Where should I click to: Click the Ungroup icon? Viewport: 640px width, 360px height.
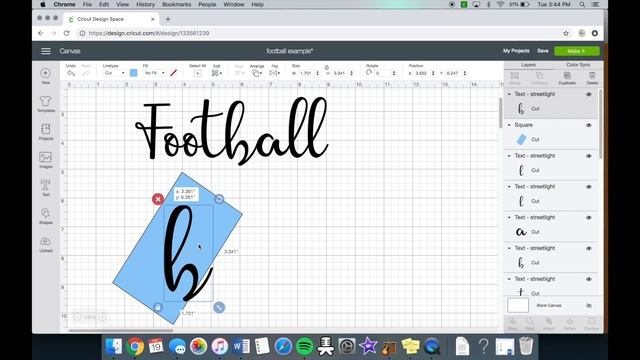click(540, 76)
